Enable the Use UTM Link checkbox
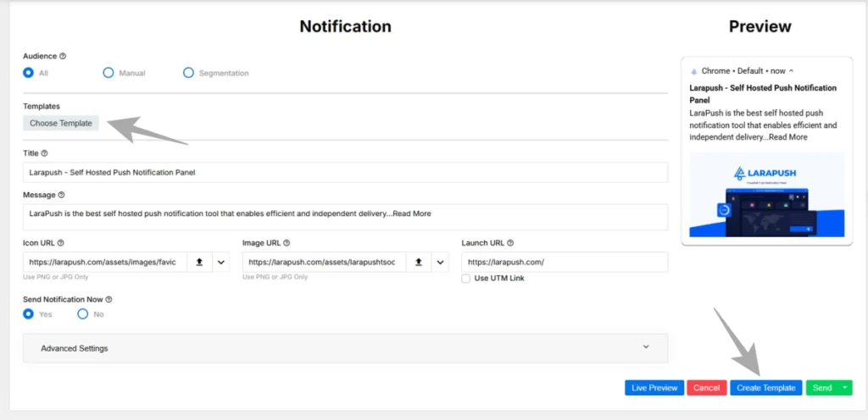The width and height of the screenshot is (868, 420). point(466,278)
